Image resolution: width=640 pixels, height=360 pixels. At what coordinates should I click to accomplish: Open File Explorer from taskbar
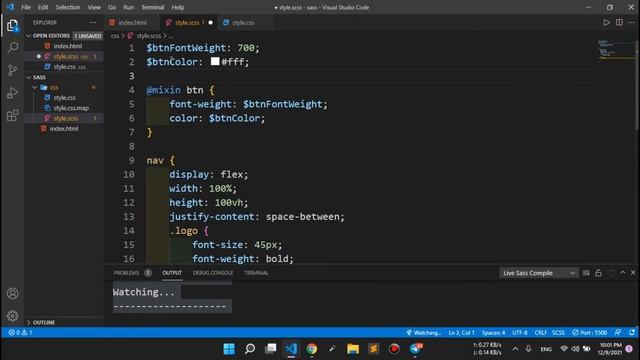[353, 349]
